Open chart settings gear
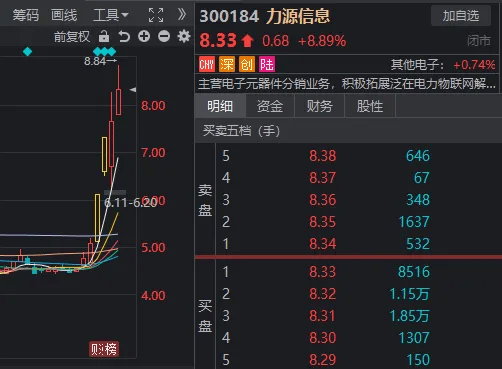Screen dimensions: 502x369 184,36
